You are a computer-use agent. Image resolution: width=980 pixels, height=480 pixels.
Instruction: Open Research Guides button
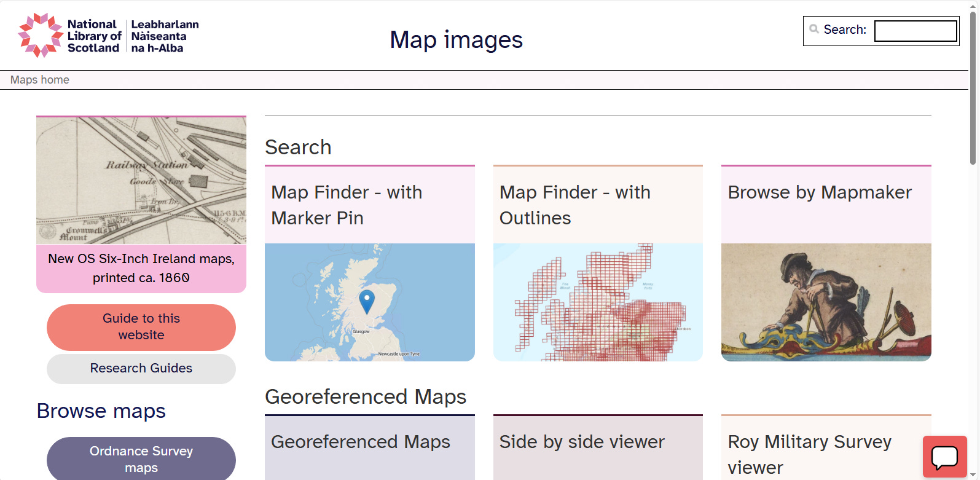pos(141,368)
